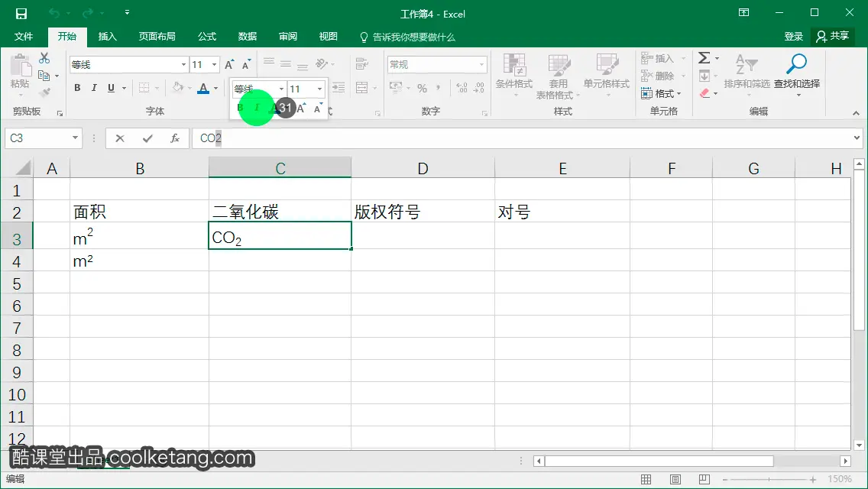Switch to the 数据 ribbon tab
Screen dimensions: 868x489
click(248, 37)
